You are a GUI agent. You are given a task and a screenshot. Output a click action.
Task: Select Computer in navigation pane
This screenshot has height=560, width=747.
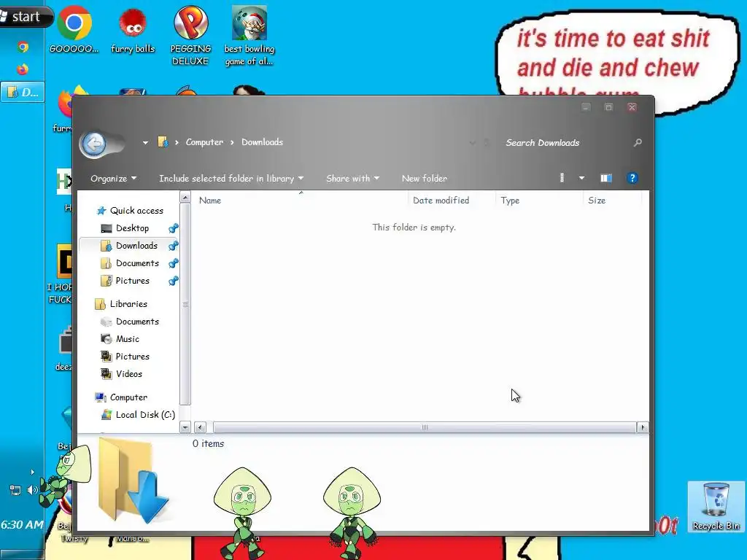(128, 397)
